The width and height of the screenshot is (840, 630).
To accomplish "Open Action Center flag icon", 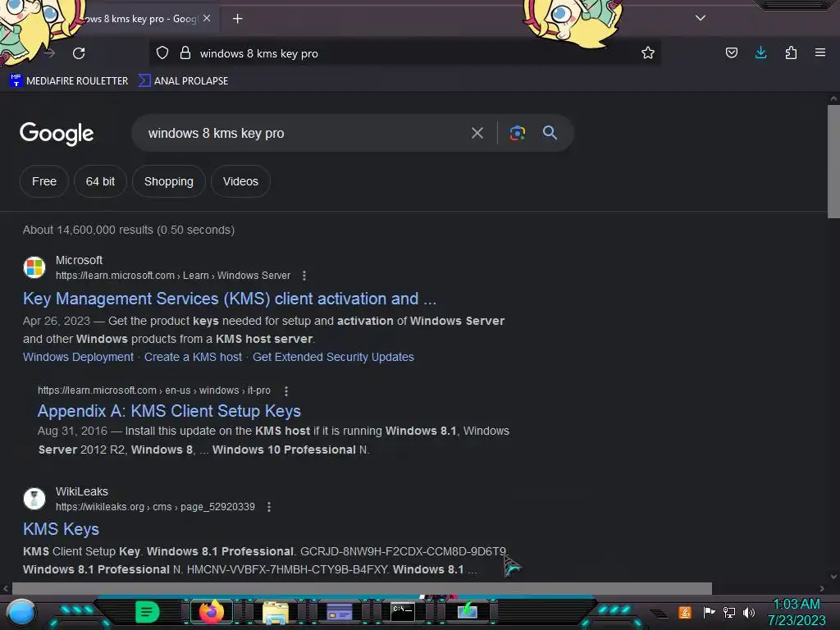I will [709, 612].
